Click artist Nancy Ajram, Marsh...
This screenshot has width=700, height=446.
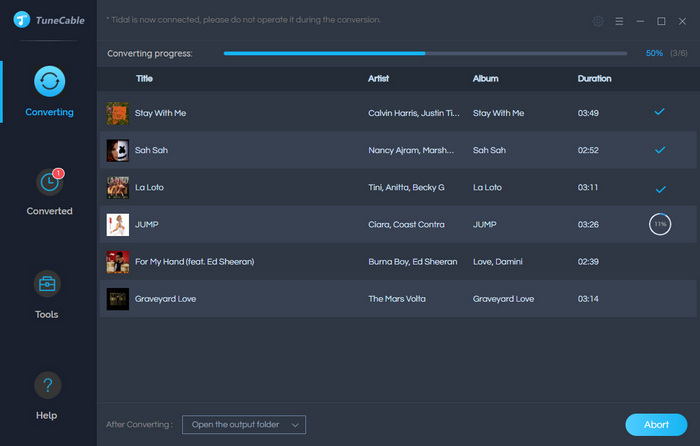point(411,150)
